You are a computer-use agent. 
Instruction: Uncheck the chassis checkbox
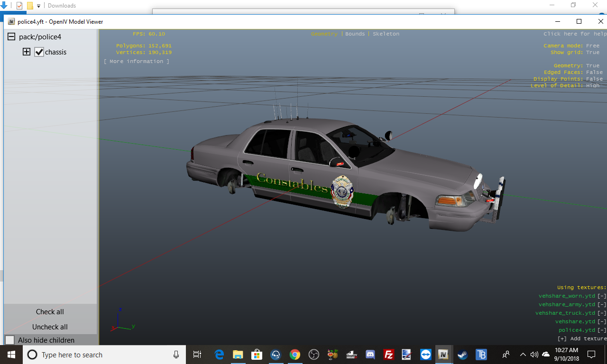click(x=39, y=52)
